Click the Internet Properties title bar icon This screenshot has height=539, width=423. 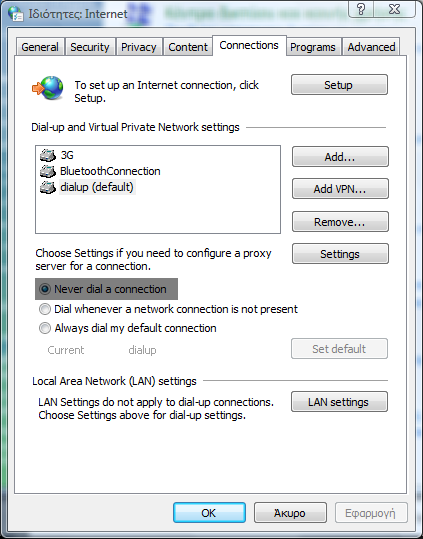[x=15, y=14]
